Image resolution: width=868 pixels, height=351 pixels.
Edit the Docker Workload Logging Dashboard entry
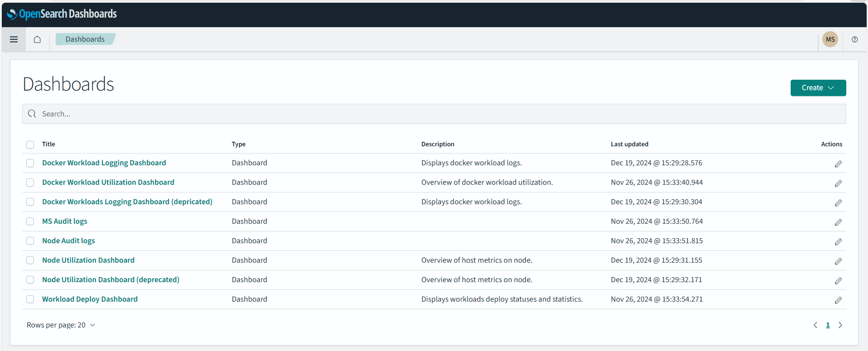pos(838,164)
